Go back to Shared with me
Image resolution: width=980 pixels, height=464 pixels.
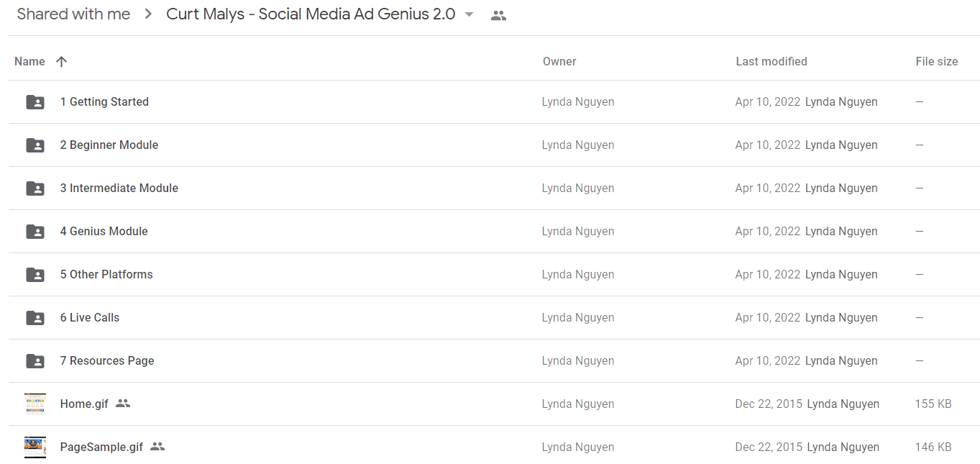click(73, 14)
